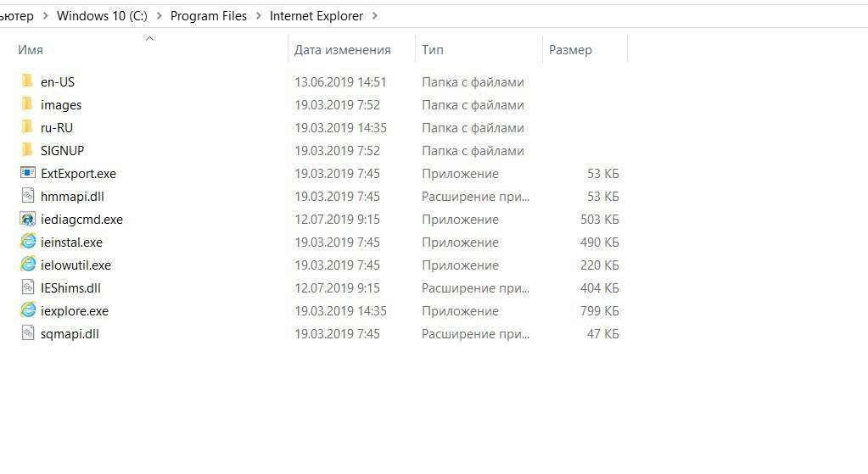
Task: Select the SIGNUP folder name
Action: pyautogui.click(x=63, y=150)
